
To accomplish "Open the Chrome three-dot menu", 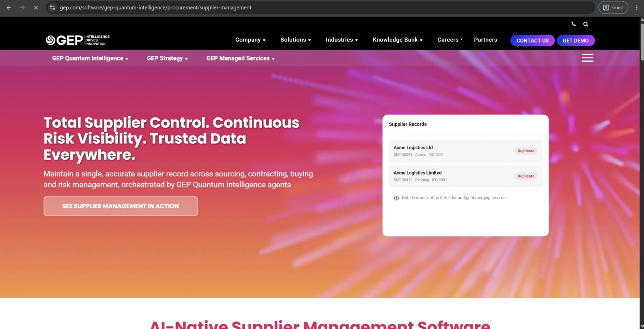I will tap(637, 7).
